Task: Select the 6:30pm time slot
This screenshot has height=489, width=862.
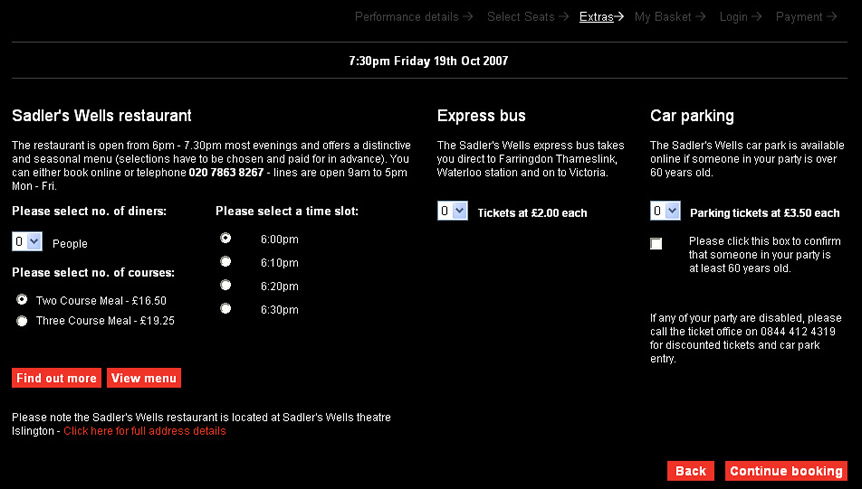Action: [x=225, y=309]
